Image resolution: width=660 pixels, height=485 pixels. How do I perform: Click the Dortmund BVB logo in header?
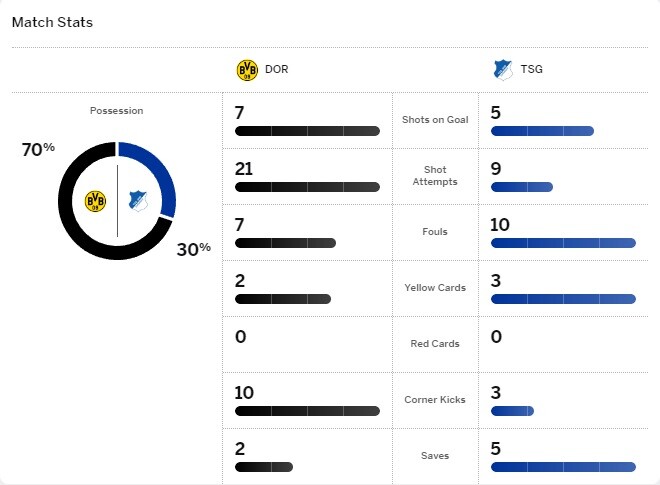[247, 70]
